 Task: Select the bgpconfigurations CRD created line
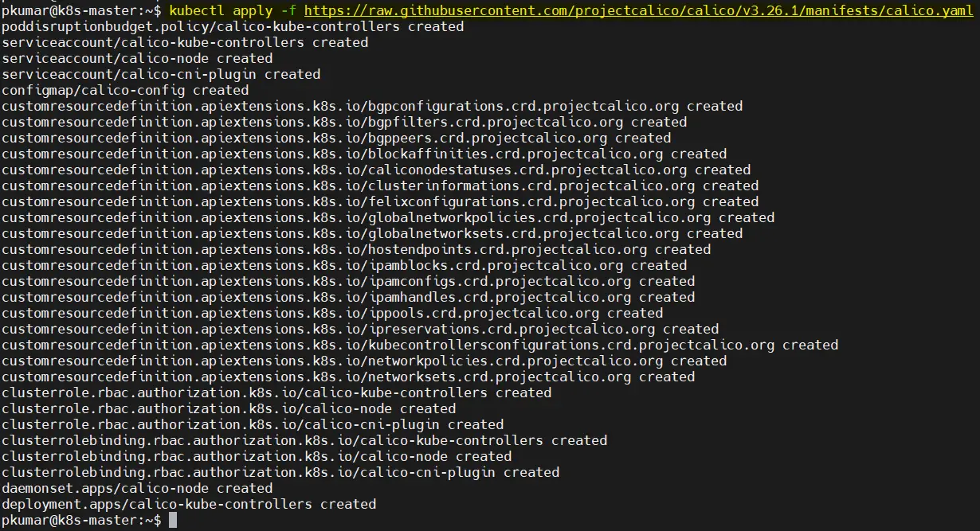pyautogui.click(x=372, y=106)
